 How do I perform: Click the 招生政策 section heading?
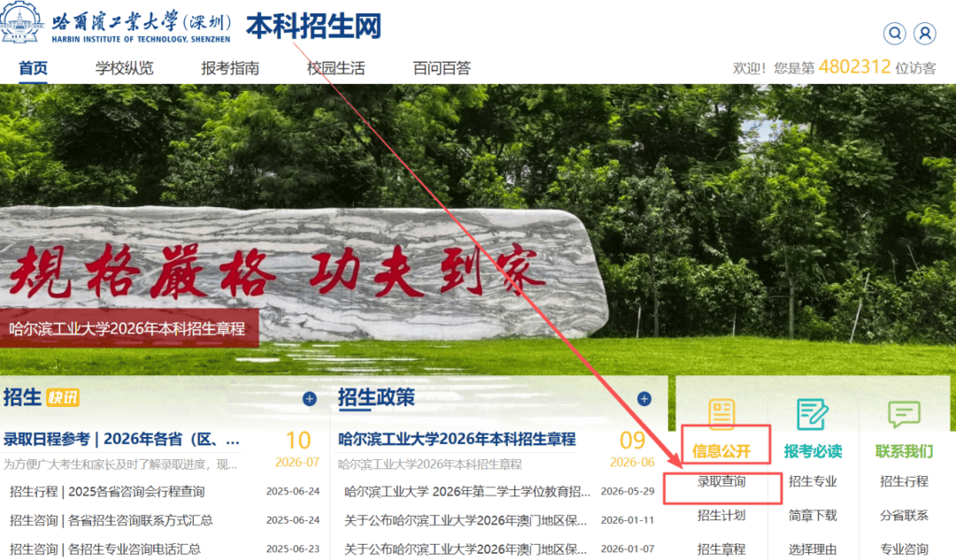(376, 398)
